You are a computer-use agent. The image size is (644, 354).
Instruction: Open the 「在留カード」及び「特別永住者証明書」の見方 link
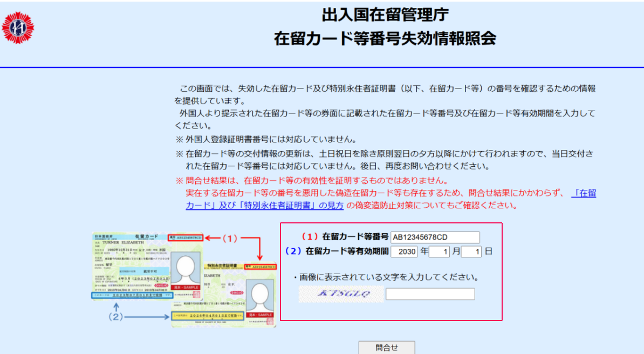pos(584,193)
